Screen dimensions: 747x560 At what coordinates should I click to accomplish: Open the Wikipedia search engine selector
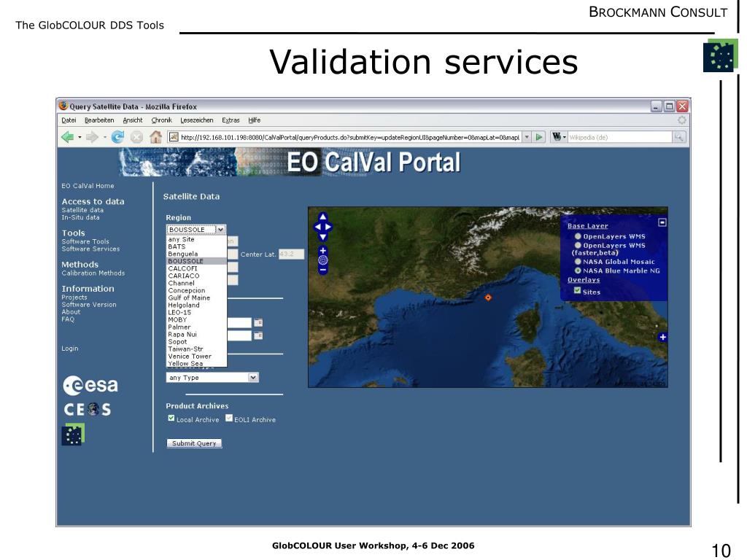coord(559,137)
